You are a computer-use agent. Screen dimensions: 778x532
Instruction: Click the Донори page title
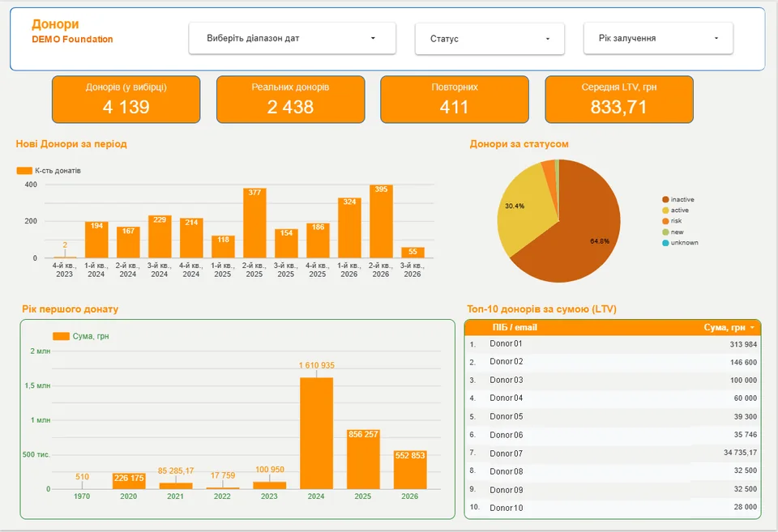pos(55,23)
